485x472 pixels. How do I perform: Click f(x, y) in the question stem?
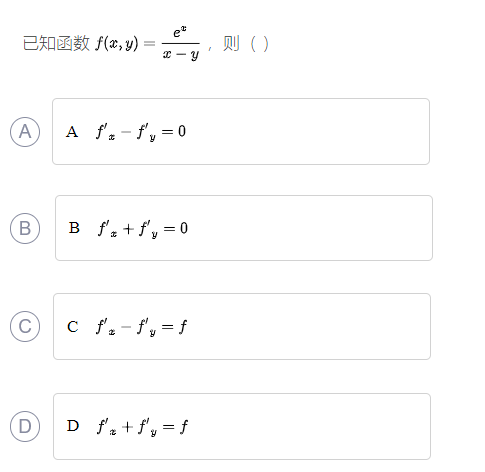click(x=117, y=44)
